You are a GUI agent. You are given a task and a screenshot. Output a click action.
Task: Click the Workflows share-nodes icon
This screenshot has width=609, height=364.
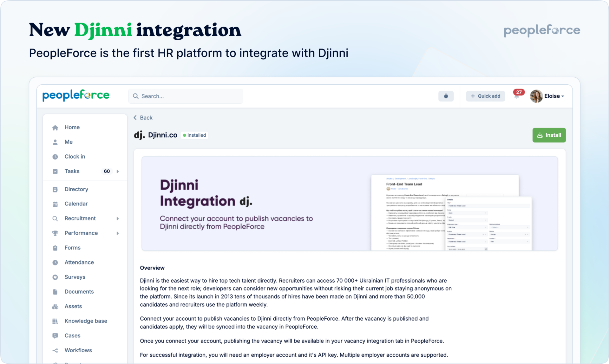pos(55,350)
